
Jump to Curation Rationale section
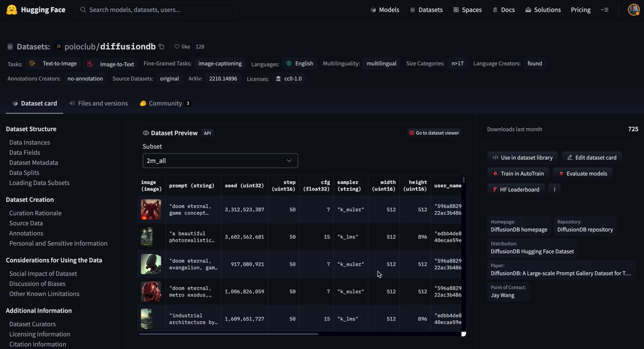point(35,213)
